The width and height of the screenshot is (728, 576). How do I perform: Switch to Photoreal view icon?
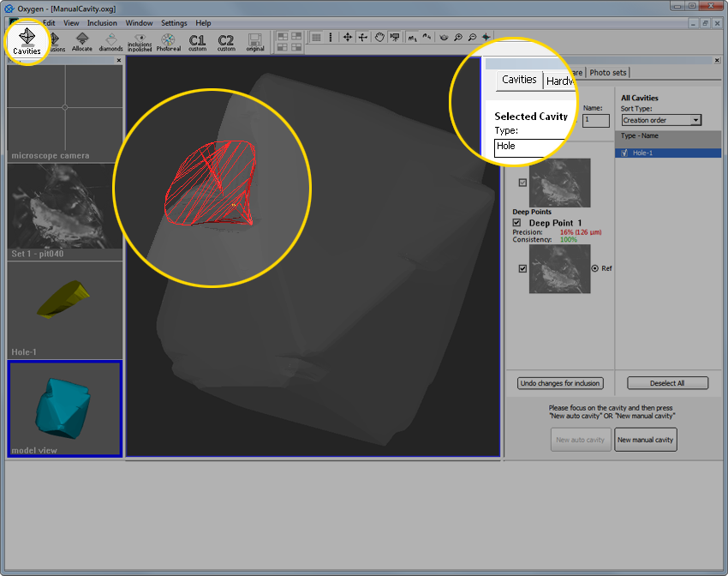point(168,41)
